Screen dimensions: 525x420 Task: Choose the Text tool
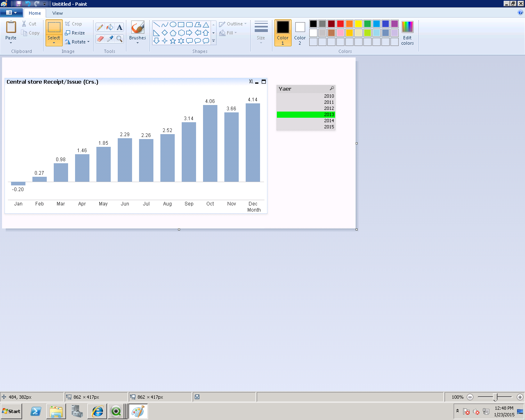119,27
